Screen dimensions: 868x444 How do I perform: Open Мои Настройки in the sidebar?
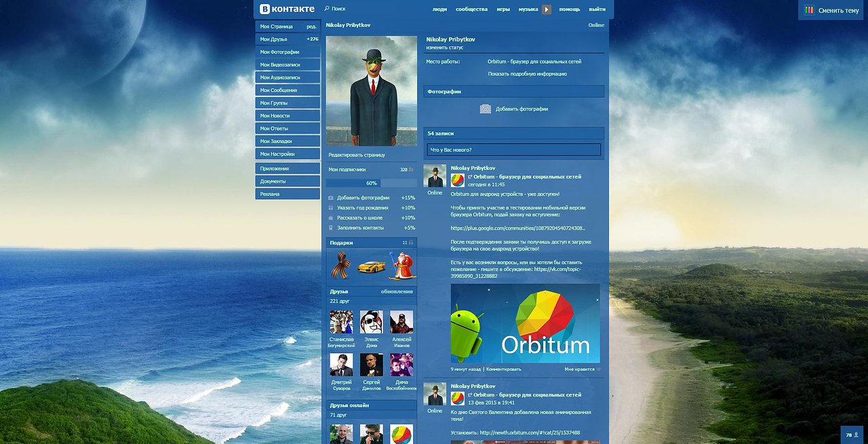click(288, 154)
